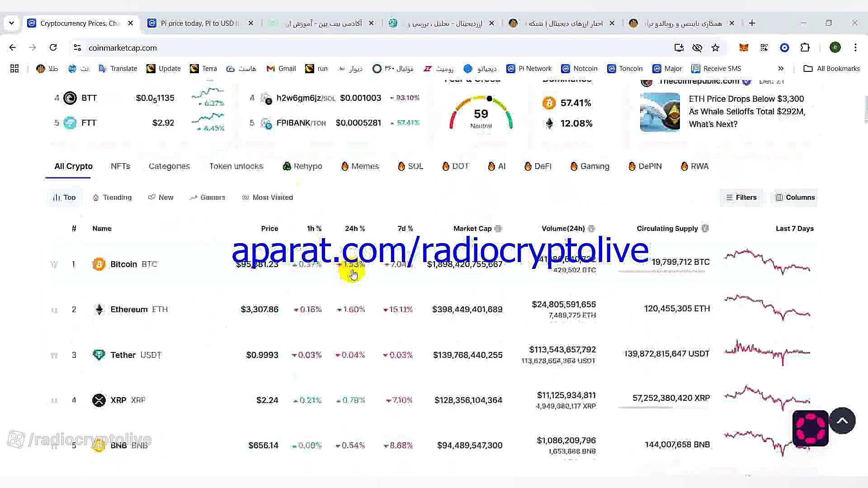Open the blue circle extension icon
Image resolution: width=868 pixels, height=488 pixels.
point(784,47)
